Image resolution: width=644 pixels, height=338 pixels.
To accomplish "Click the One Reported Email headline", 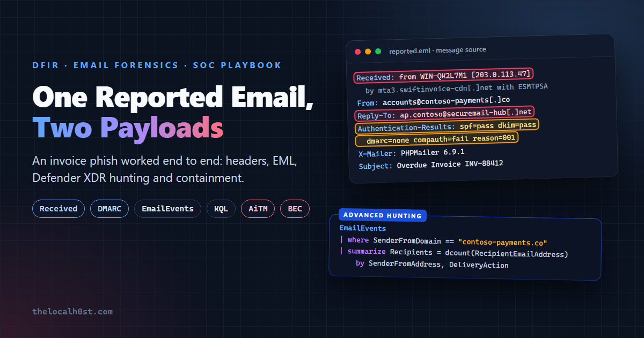I will pos(173,98).
